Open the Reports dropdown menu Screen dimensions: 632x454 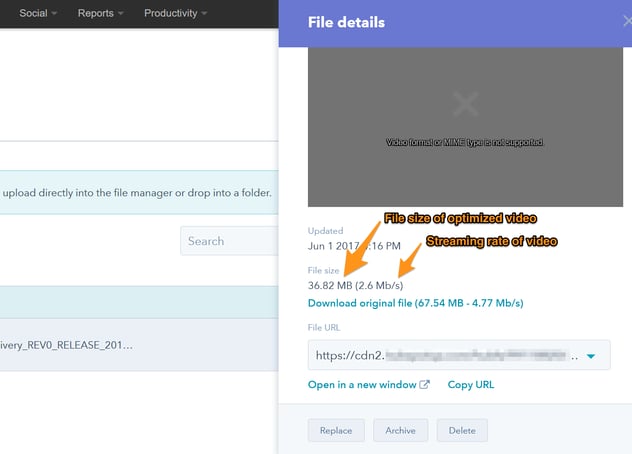(101, 13)
